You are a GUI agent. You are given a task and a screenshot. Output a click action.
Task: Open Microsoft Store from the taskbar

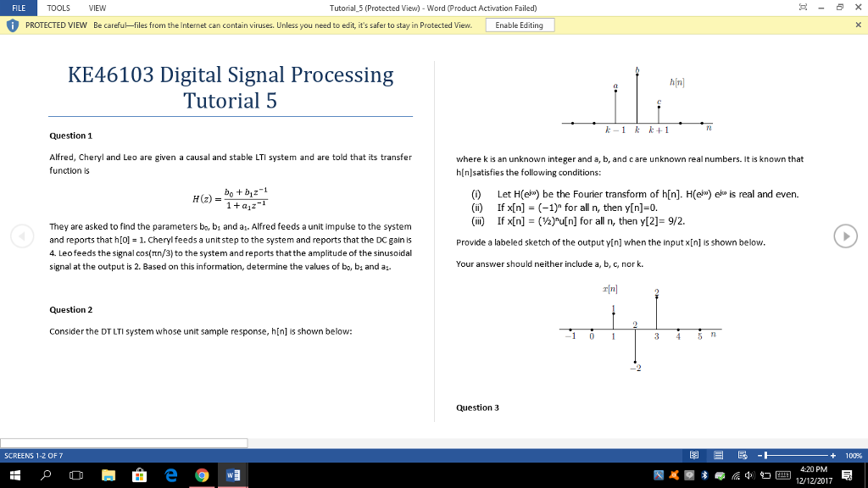coord(140,476)
